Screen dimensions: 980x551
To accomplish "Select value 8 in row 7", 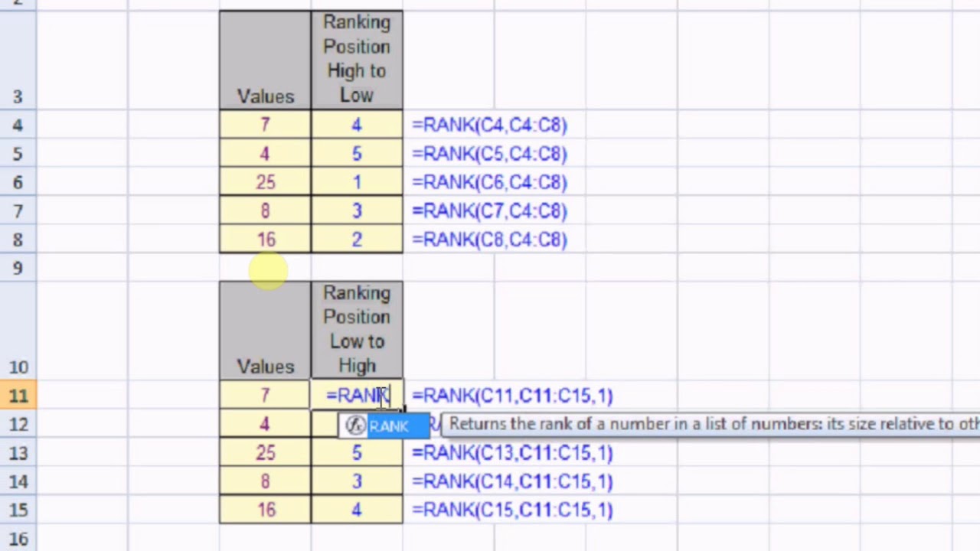I will coord(265,211).
